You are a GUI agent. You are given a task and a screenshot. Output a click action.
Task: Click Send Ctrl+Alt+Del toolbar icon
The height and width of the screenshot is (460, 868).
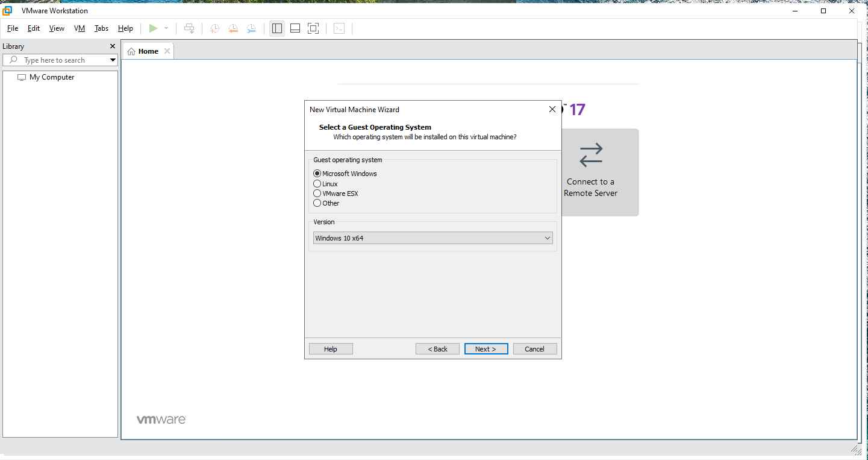click(189, 28)
